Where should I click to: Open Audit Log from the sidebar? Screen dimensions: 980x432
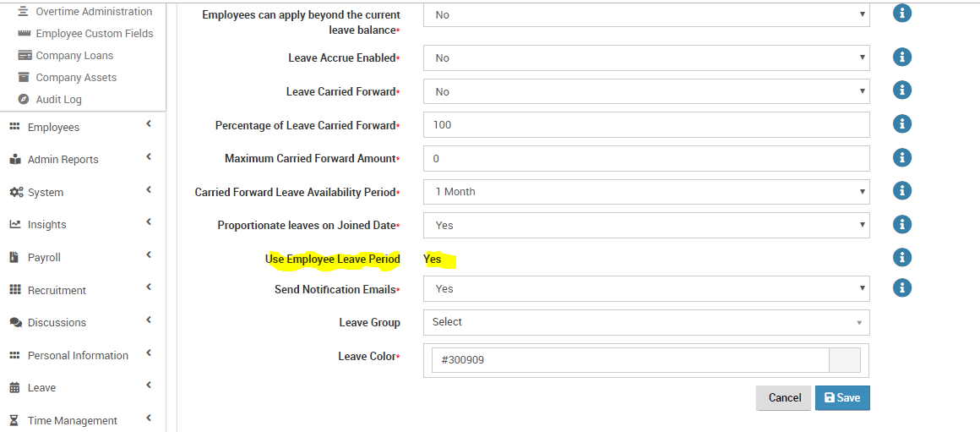[x=59, y=100]
